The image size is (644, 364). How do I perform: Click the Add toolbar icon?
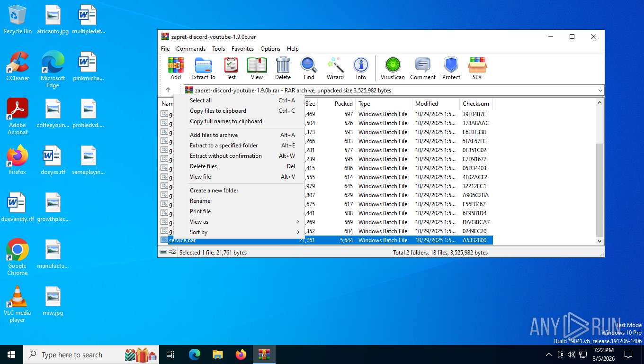176,68
